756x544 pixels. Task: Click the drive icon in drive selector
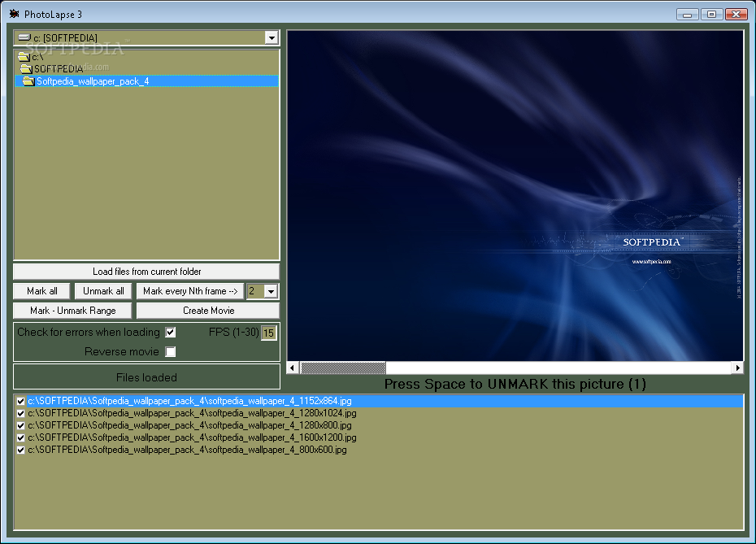(24, 37)
